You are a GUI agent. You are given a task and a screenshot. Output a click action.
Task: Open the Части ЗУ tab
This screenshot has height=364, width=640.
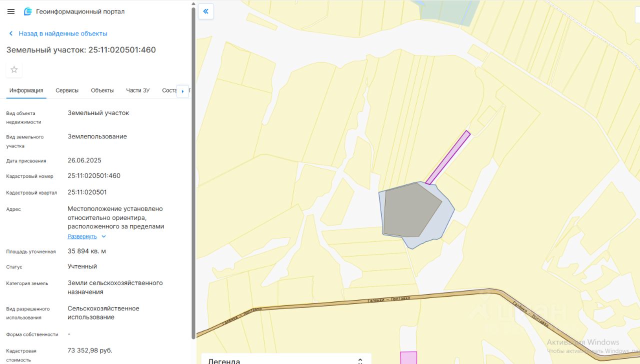click(138, 90)
